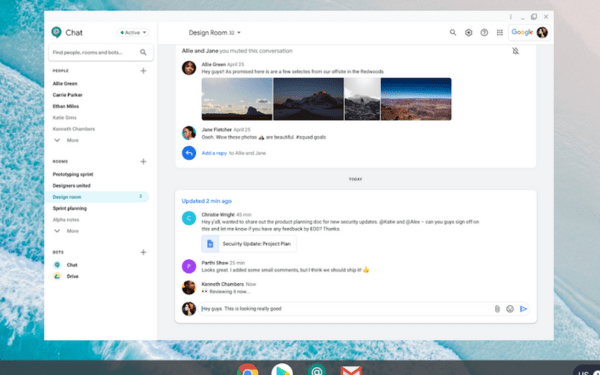Open the window's three-dot menu
The height and width of the screenshot is (375, 600).
pyautogui.click(x=510, y=17)
